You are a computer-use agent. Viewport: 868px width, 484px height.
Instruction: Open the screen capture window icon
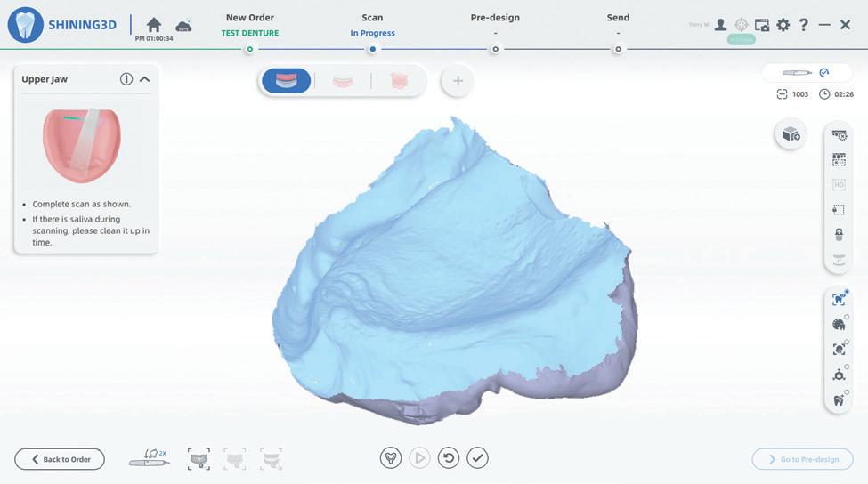pyautogui.click(x=762, y=25)
